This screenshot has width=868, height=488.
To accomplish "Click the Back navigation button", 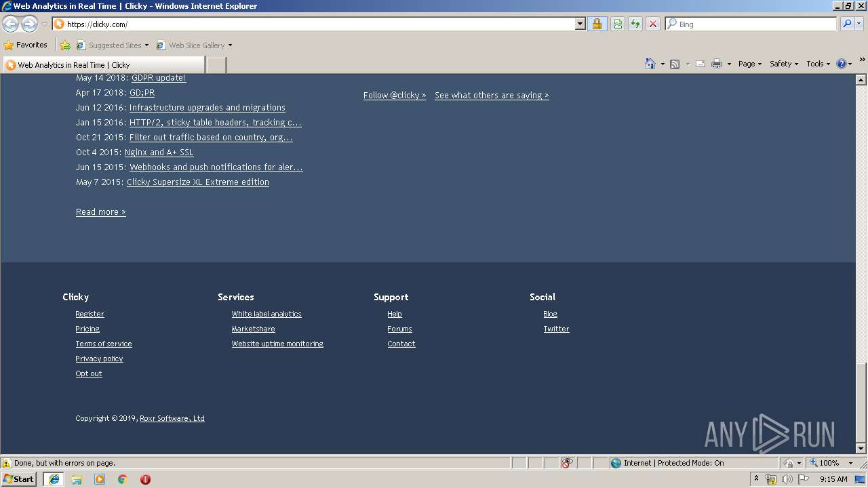I will (11, 24).
